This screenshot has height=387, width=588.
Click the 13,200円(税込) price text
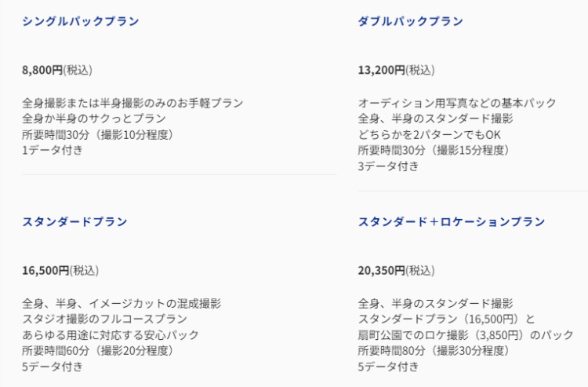click(397, 70)
